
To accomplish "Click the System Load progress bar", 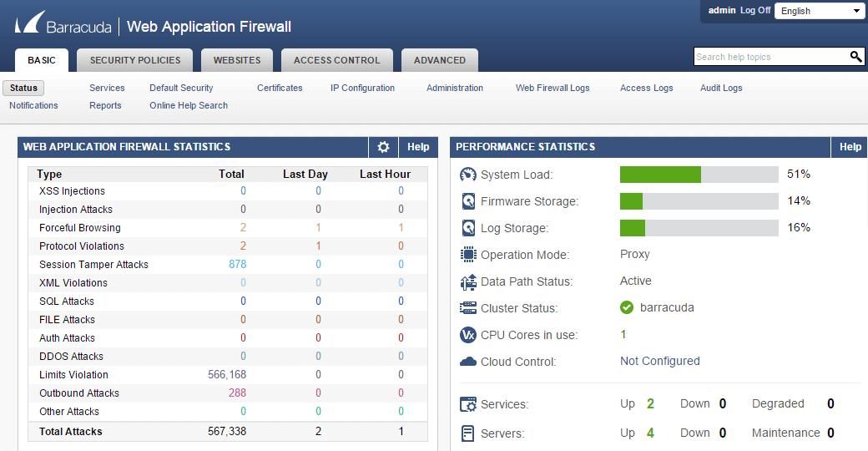I will [699, 175].
